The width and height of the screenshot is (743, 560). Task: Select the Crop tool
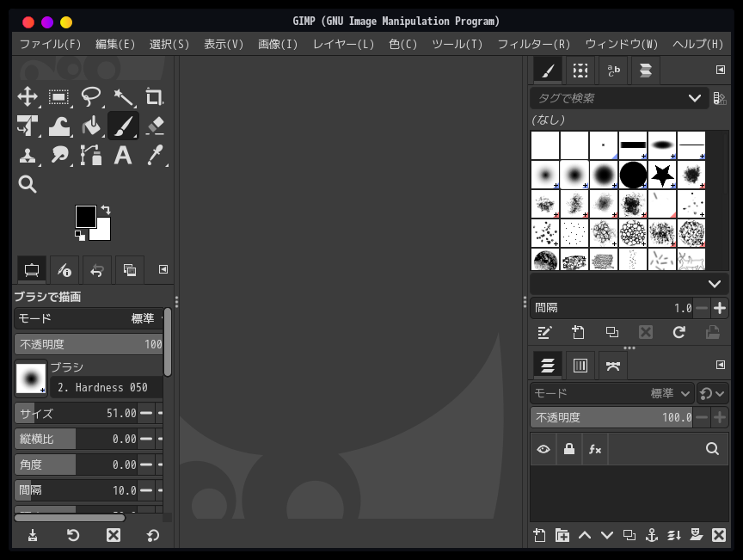[x=155, y=97]
